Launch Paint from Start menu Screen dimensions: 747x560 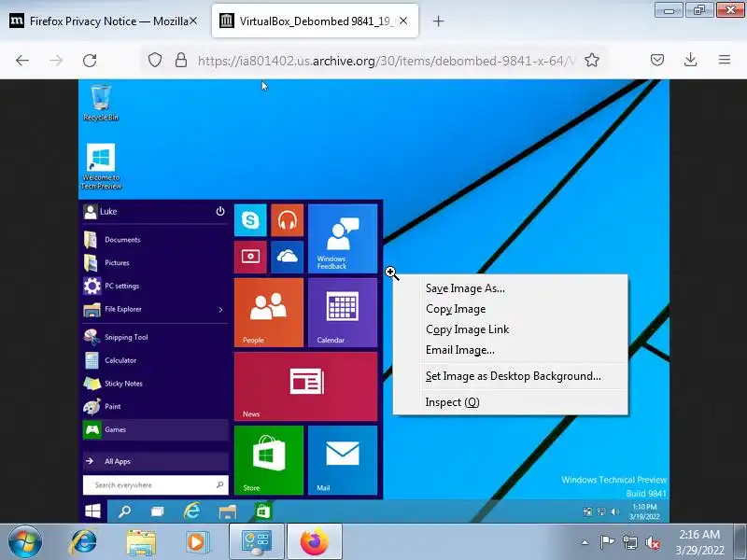[155, 406]
